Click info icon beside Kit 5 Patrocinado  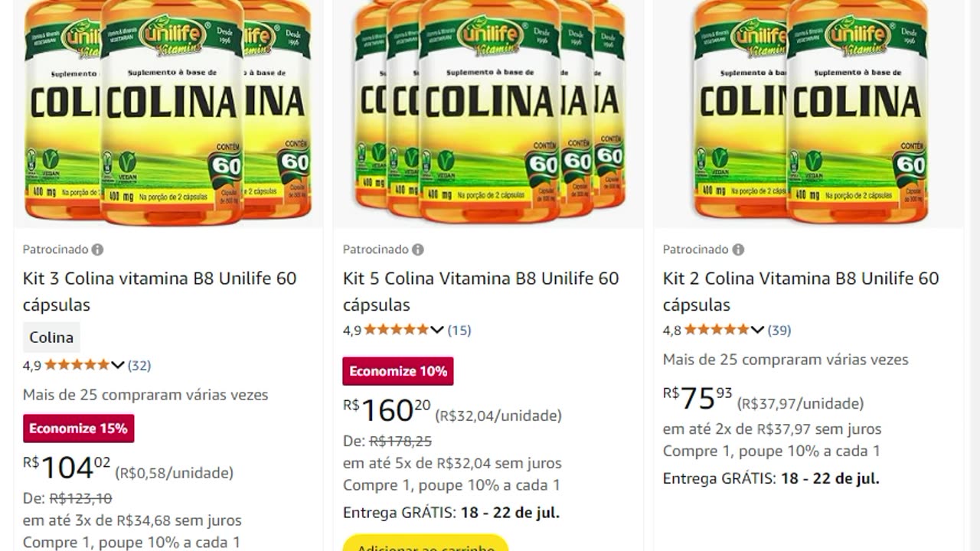[x=417, y=249]
